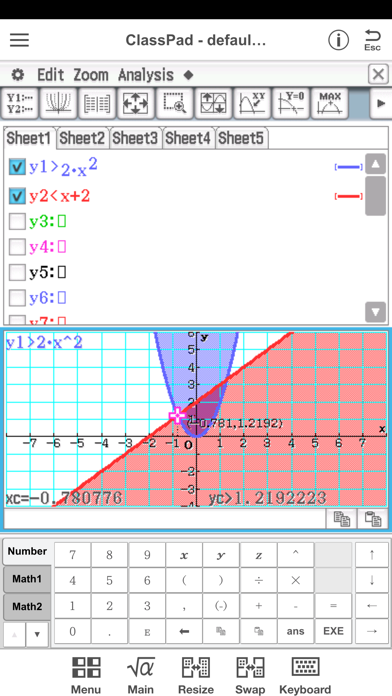Select the Math2 keyboard tab
The height and width of the screenshot is (696, 392).
pos(27,606)
